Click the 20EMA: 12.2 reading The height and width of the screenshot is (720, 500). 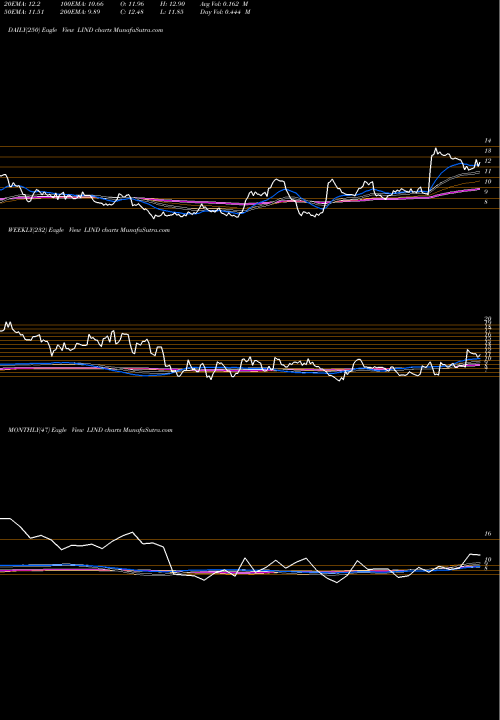pos(21,4)
